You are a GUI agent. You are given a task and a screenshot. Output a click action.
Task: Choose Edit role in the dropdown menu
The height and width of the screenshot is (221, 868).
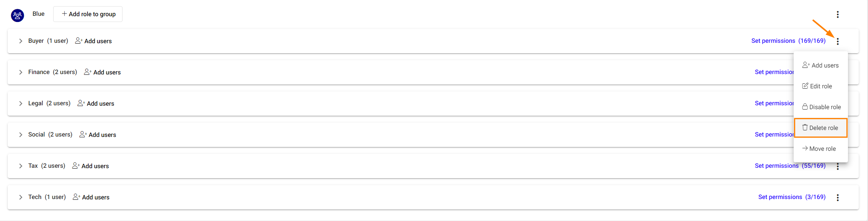821,86
